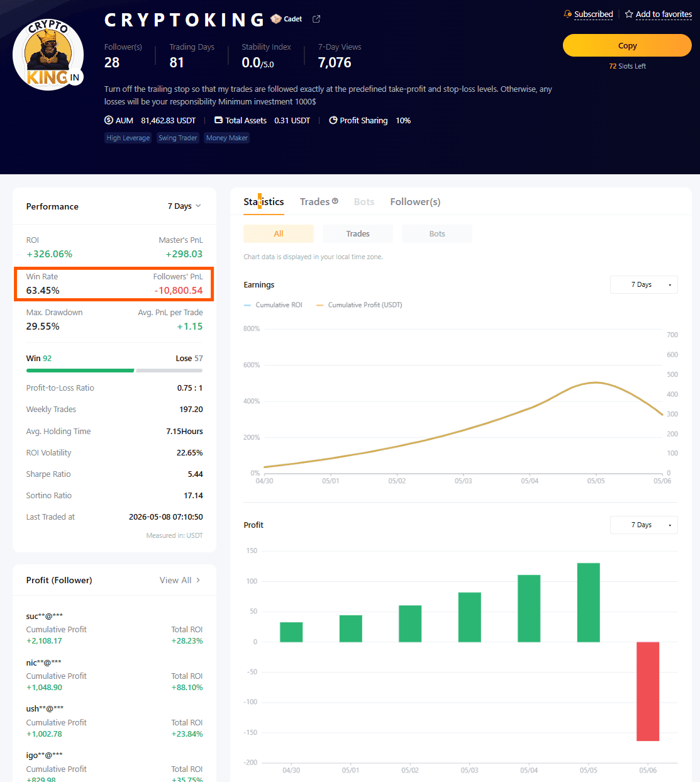Click the Cadet badge icon

pyautogui.click(x=275, y=19)
